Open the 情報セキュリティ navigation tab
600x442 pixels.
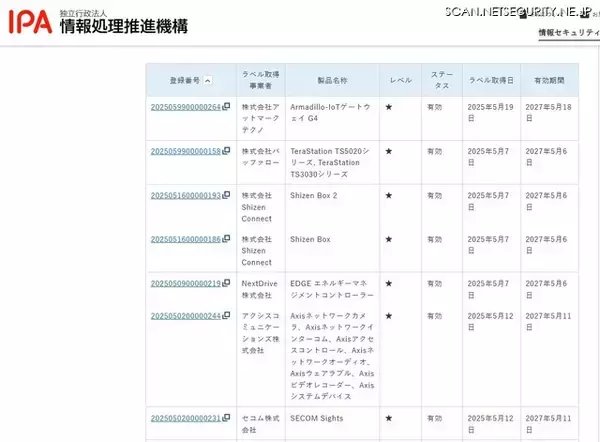(x=567, y=33)
